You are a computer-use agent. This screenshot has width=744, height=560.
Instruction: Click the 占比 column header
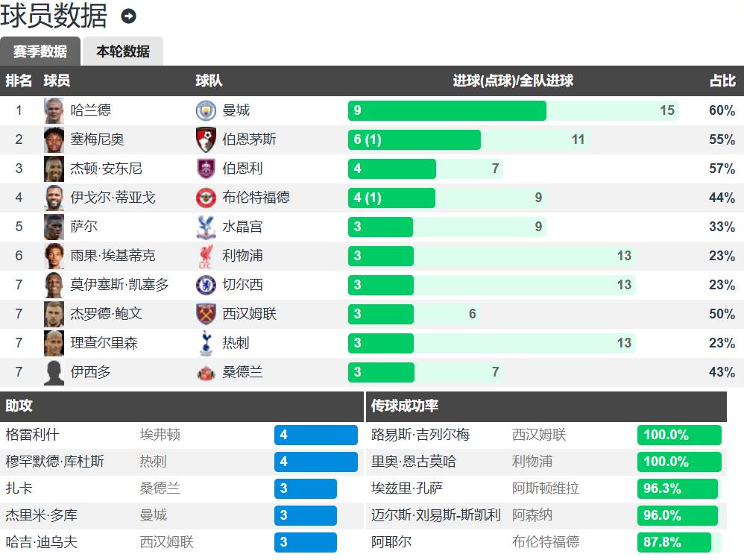tap(722, 81)
